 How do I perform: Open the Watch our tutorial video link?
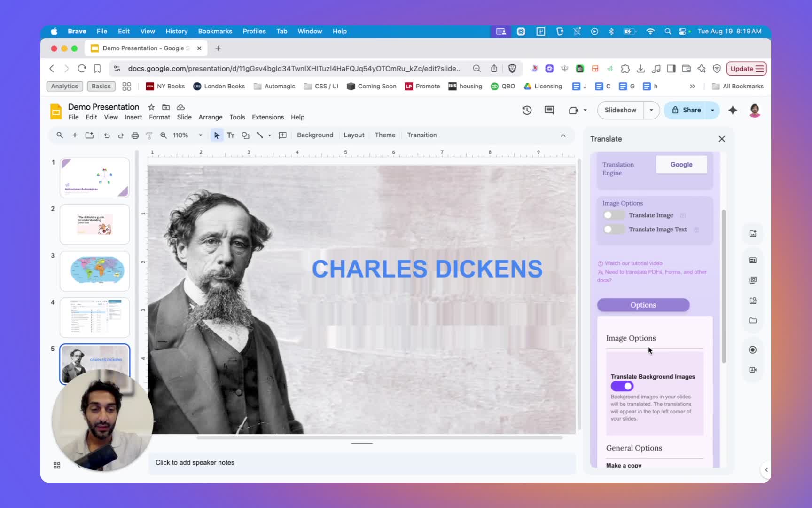(633, 263)
